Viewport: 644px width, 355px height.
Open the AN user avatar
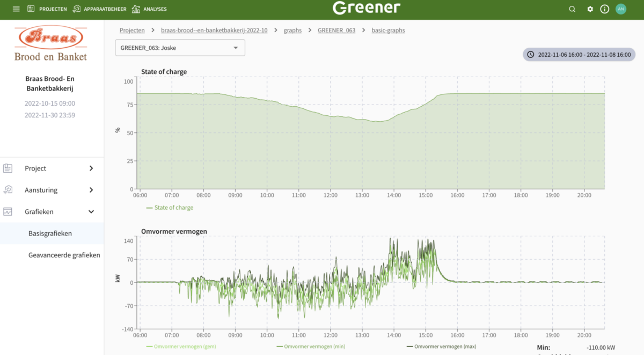point(621,9)
